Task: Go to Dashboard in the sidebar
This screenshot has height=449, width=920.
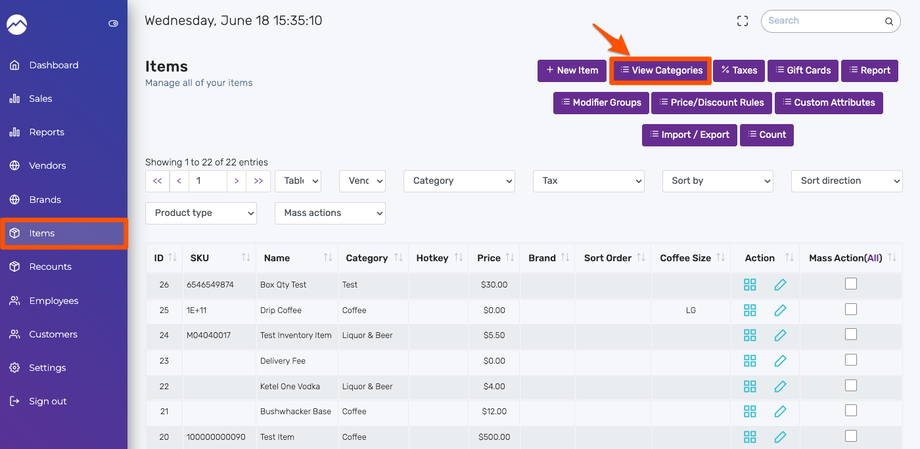Action: [x=54, y=65]
